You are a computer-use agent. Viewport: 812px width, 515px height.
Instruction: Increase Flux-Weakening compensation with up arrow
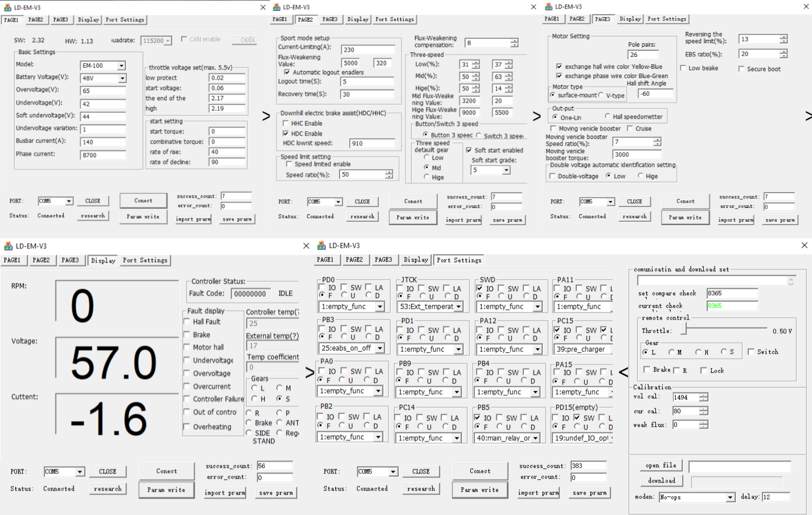(x=515, y=40)
